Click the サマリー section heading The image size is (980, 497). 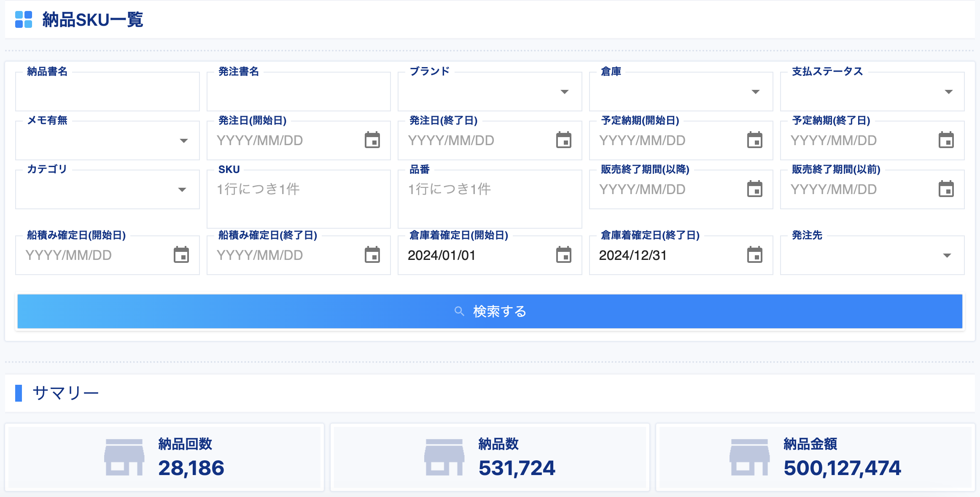tap(66, 393)
